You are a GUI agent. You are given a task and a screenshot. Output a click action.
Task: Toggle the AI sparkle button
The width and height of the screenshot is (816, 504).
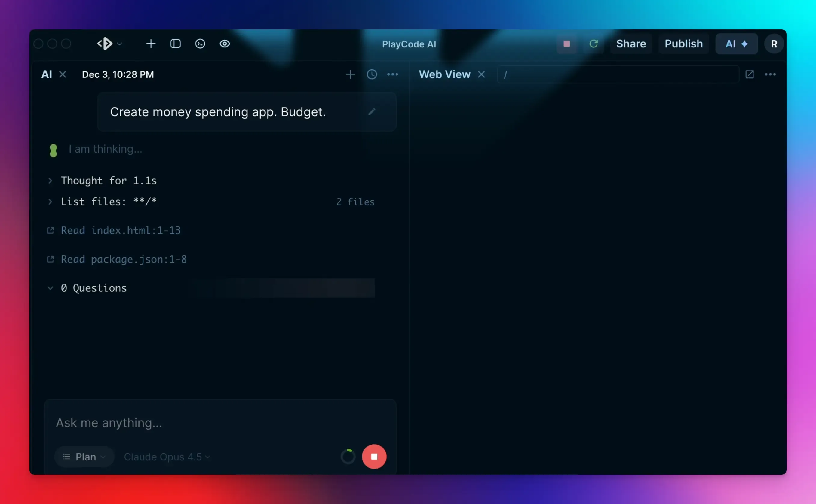coord(736,44)
